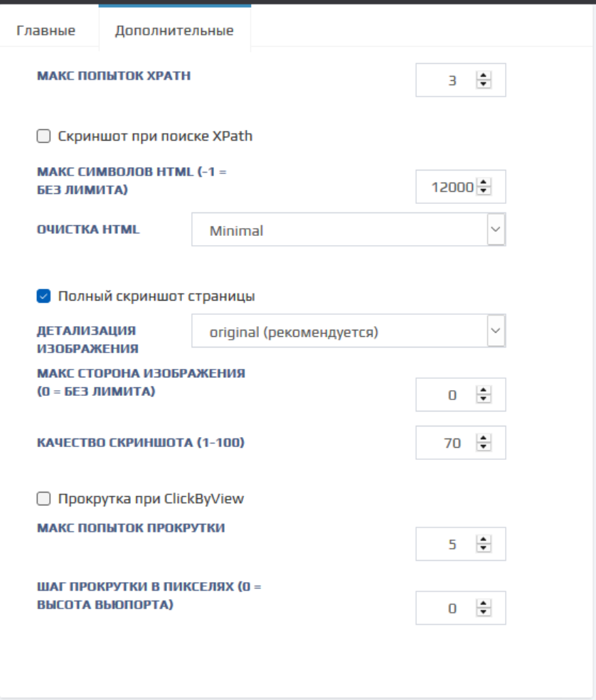596x700 pixels.
Task: Click stepper arrows for Макс попыток прокрутки
Action: (x=484, y=545)
